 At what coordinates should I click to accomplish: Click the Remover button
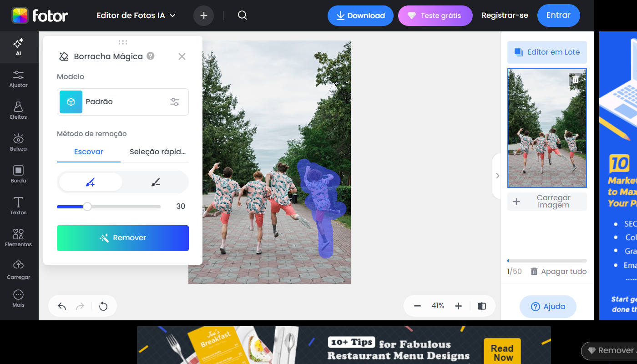123,238
